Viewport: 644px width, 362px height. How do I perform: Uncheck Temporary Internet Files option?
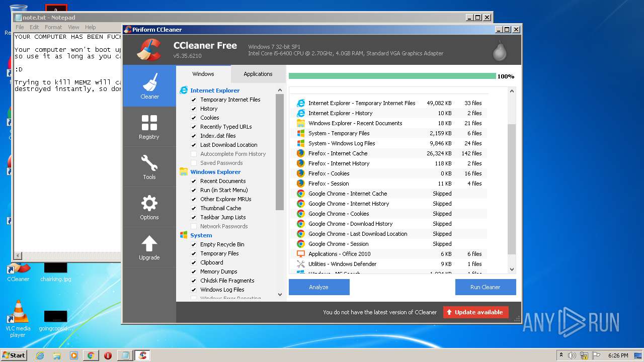point(194,100)
